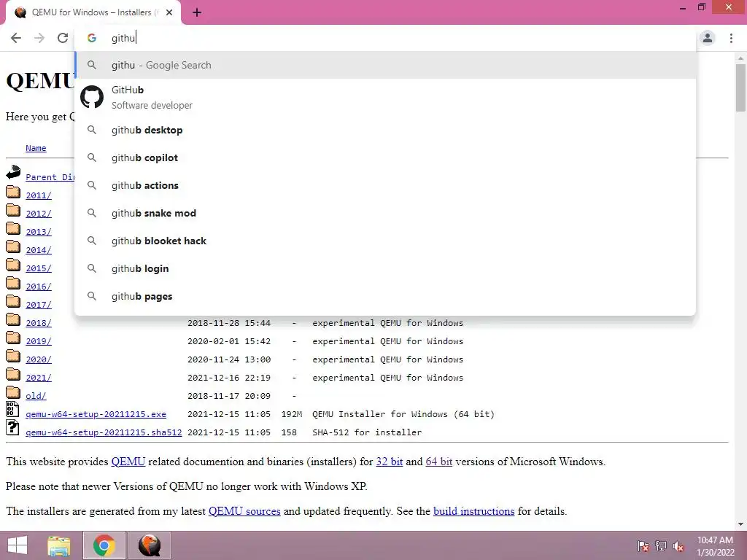Open the 2019/ folder link
This screenshot has height=560, width=747.
click(39, 341)
